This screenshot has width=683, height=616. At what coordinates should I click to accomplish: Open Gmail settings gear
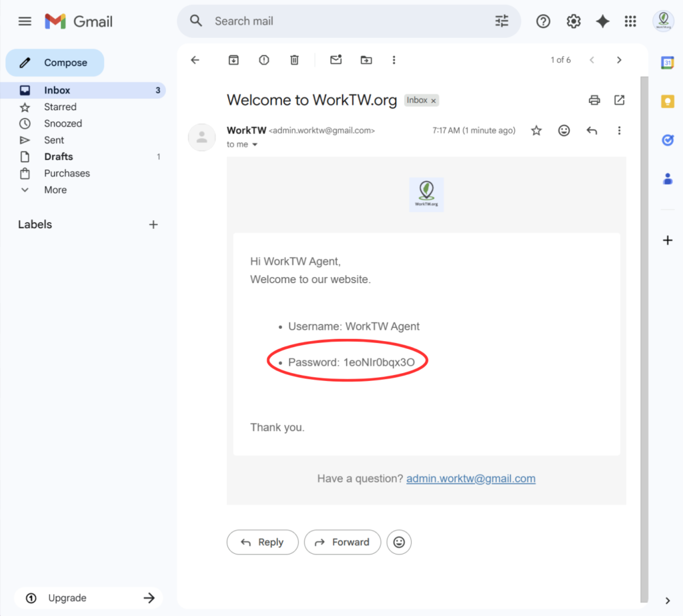point(573,21)
